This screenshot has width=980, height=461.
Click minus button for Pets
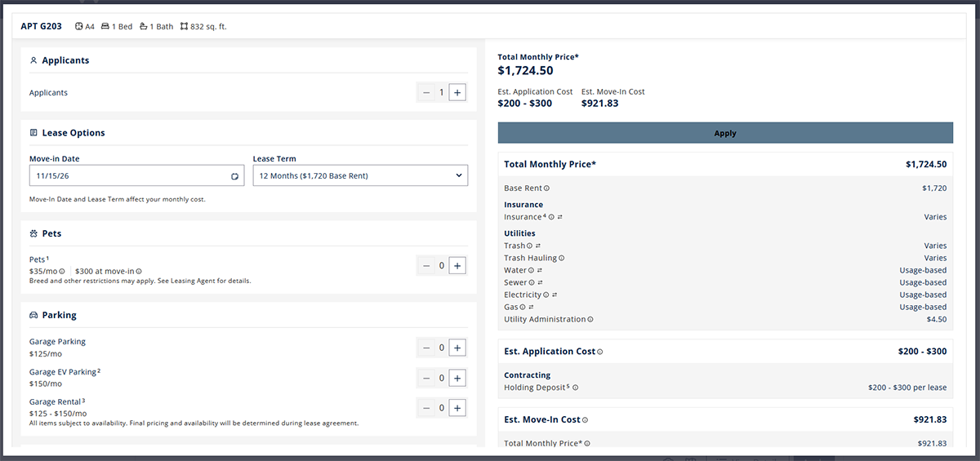coord(425,265)
